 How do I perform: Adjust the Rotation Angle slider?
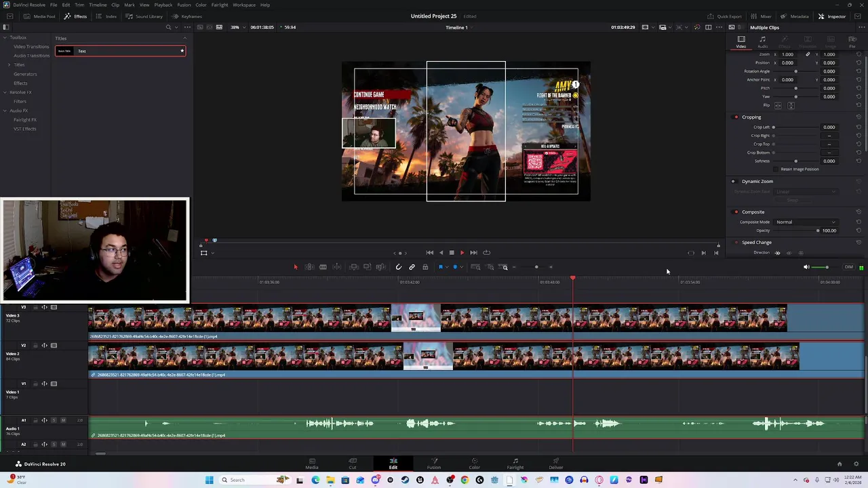[x=796, y=71]
